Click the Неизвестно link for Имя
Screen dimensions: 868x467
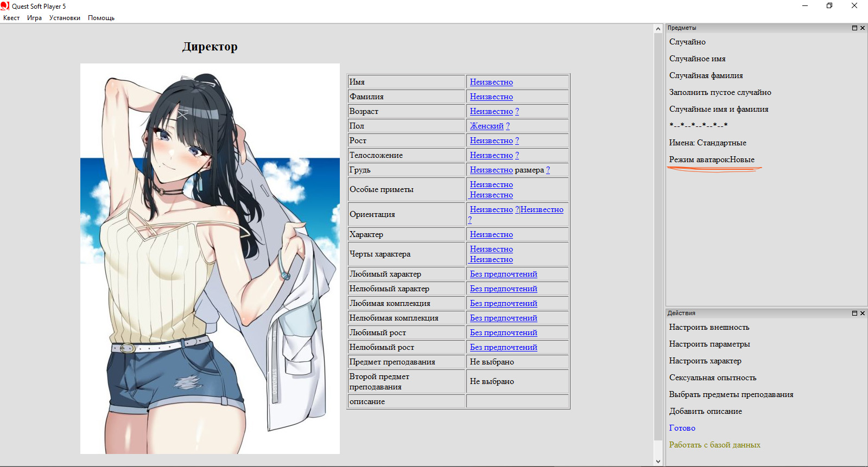coord(491,82)
